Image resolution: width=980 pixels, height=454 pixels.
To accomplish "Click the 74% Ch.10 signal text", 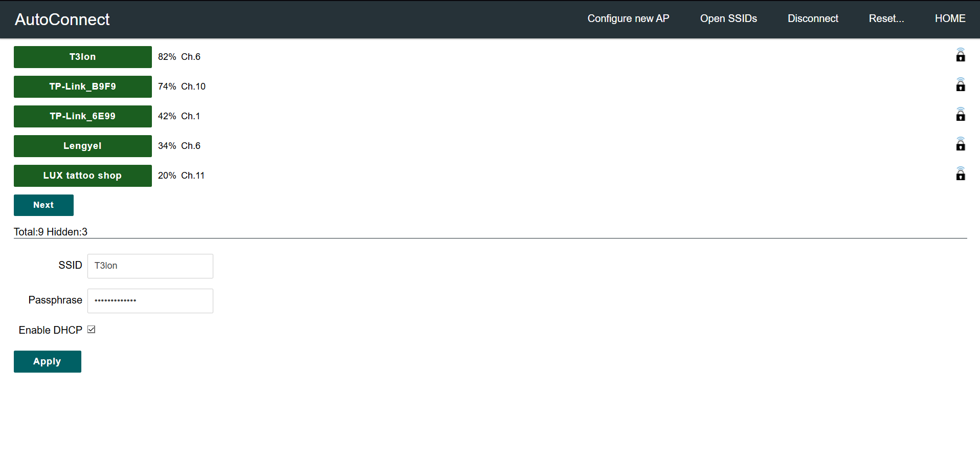I will [182, 87].
